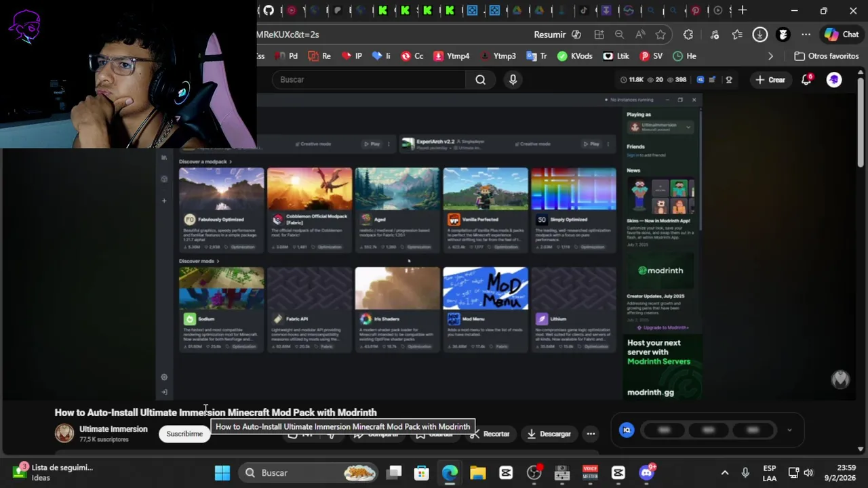This screenshot has height=488, width=868.
Task: Click the YouTube search magnifier button
Action: point(480,80)
